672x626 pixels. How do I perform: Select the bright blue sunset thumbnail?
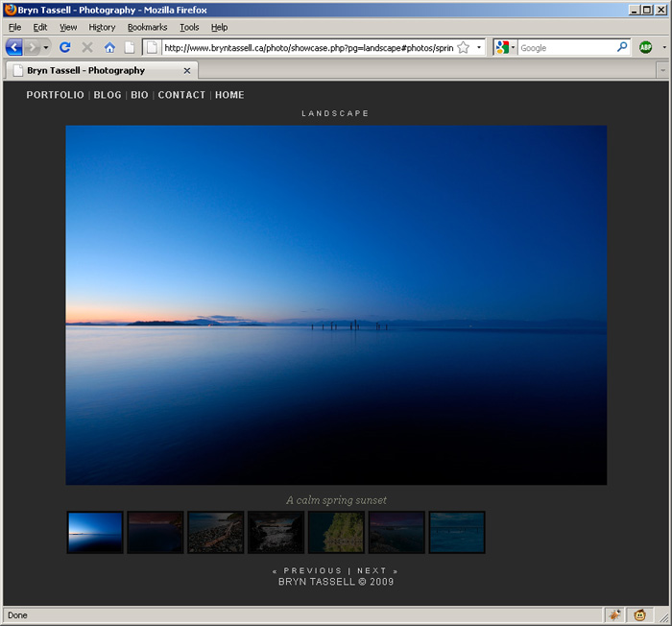point(95,532)
